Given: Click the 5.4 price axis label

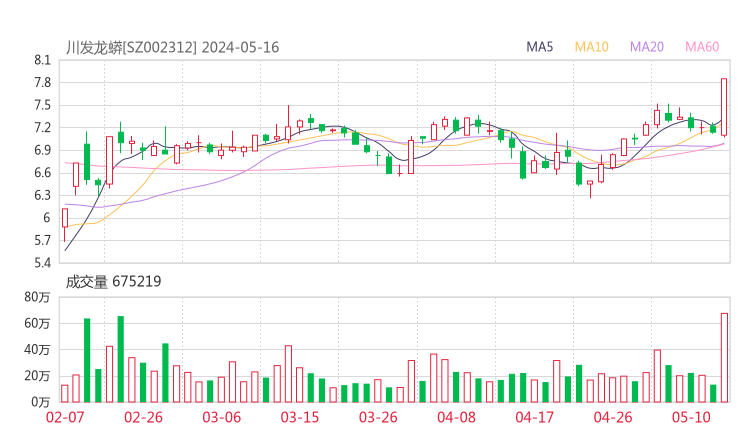Looking at the screenshot, I should (x=42, y=263).
